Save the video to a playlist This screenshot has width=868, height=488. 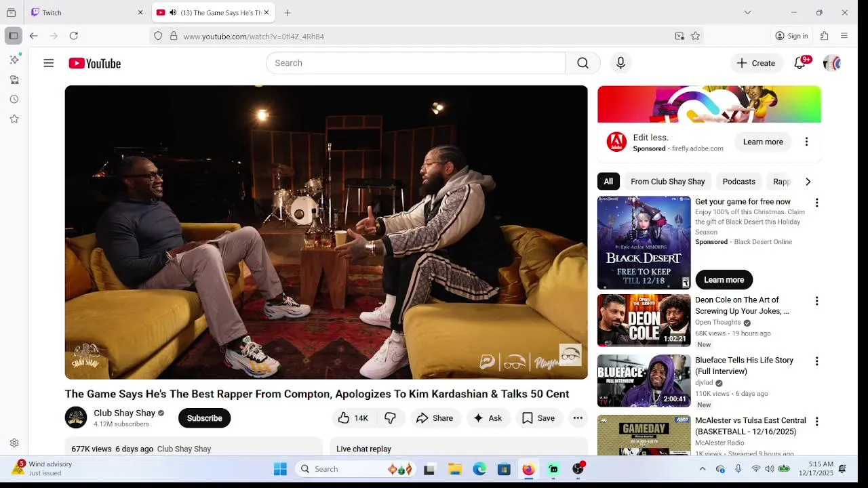click(x=538, y=418)
